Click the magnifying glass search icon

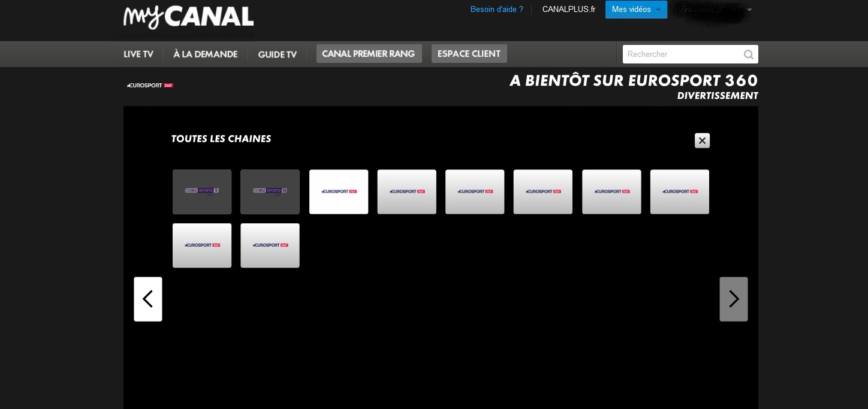click(x=749, y=54)
